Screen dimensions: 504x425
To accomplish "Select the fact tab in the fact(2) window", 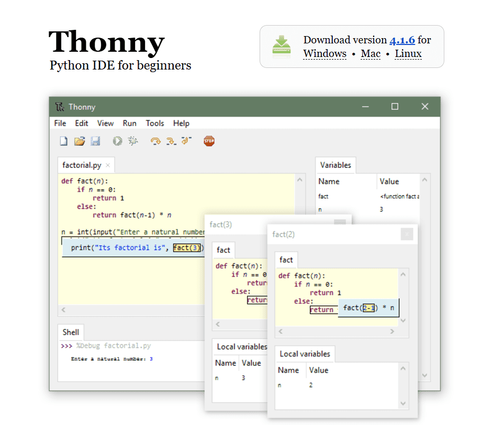I will (x=286, y=260).
